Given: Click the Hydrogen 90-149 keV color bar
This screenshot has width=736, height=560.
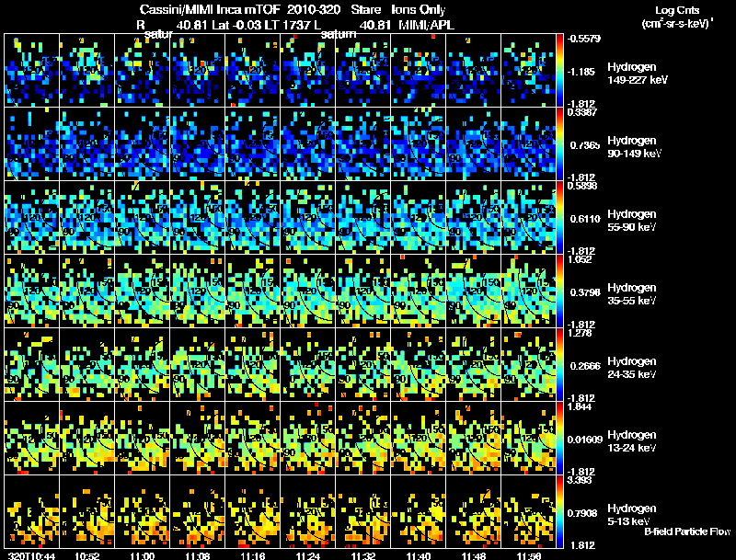Looking at the screenshot, I should tap(559, 144).
